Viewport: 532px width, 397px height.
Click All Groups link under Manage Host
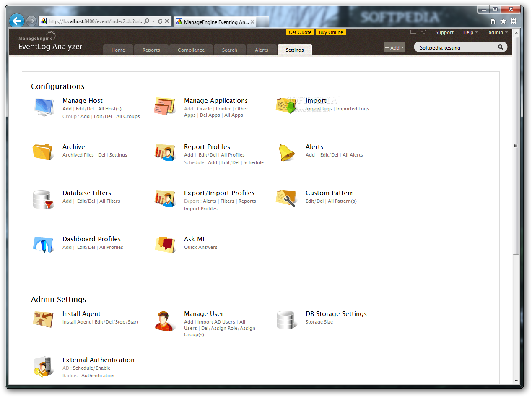click(x=128, y=116)
